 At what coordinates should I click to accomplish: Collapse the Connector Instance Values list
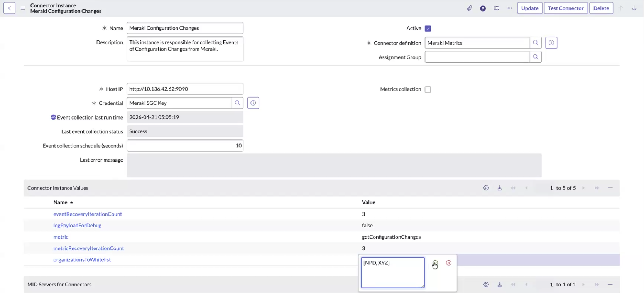click(x=610, y=188)
